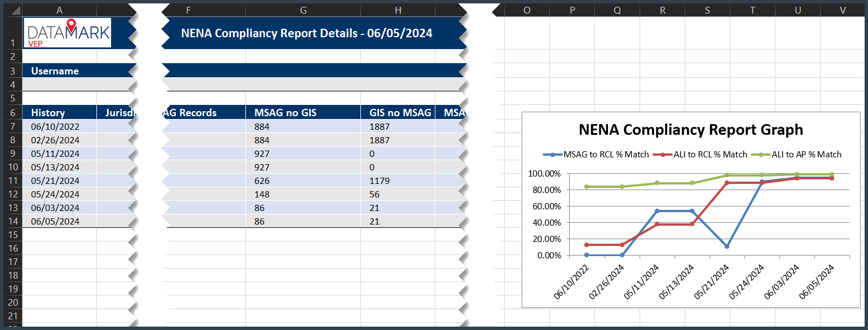Viewport: 868px width, 330px height.
Task: Select row 15 header
Action: tap(12, 235)
